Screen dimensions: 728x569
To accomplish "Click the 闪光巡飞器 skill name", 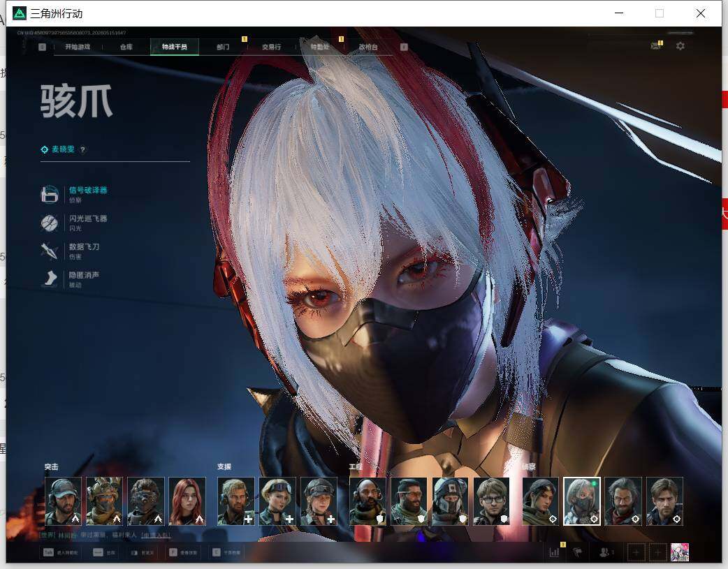I will pyautogui.click(x=88, y=218).
